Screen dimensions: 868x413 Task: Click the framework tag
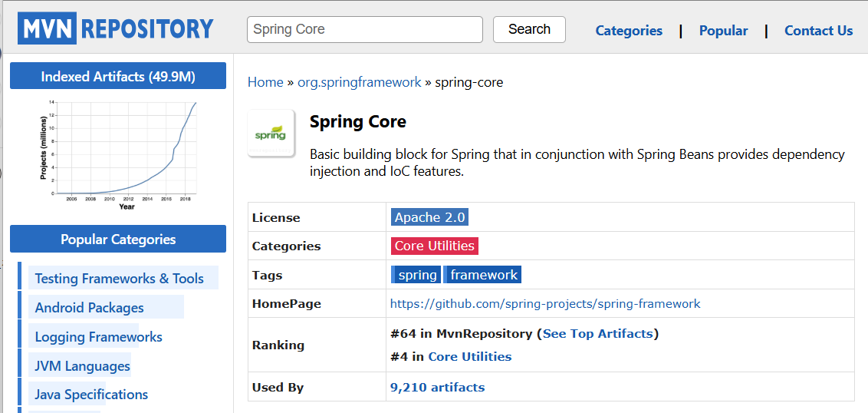point(483,275)
